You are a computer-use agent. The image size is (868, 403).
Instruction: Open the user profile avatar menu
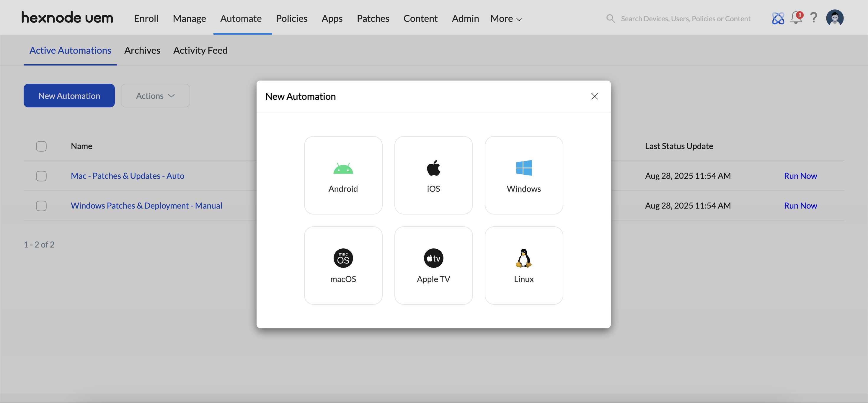pyautogui.click(x=834, y=18)
